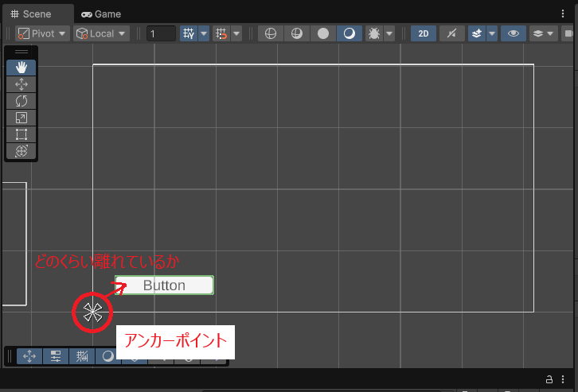Click the bottom overlay moon shading icon
The image size is (578, 392).
(x=107, y=356)
